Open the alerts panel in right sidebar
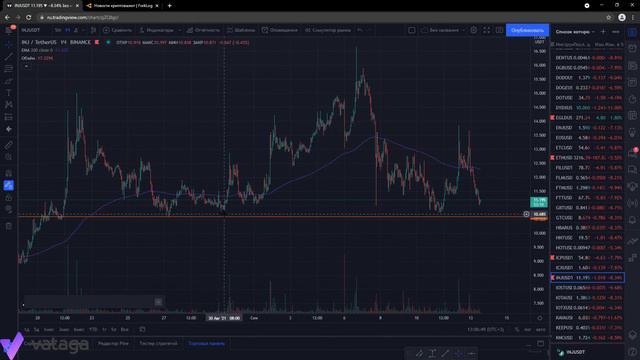The width and height of the screenshot is (640, 360). pos(632,49)
